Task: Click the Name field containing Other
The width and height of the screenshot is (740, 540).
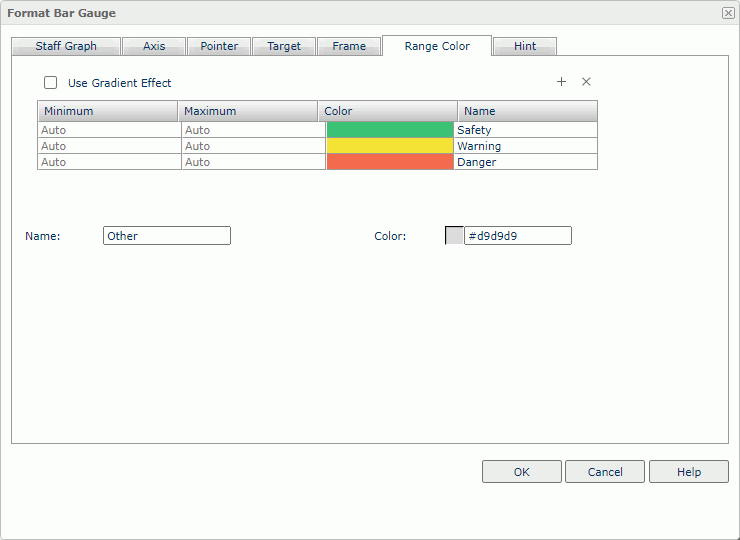Action: tap(167, 236)
